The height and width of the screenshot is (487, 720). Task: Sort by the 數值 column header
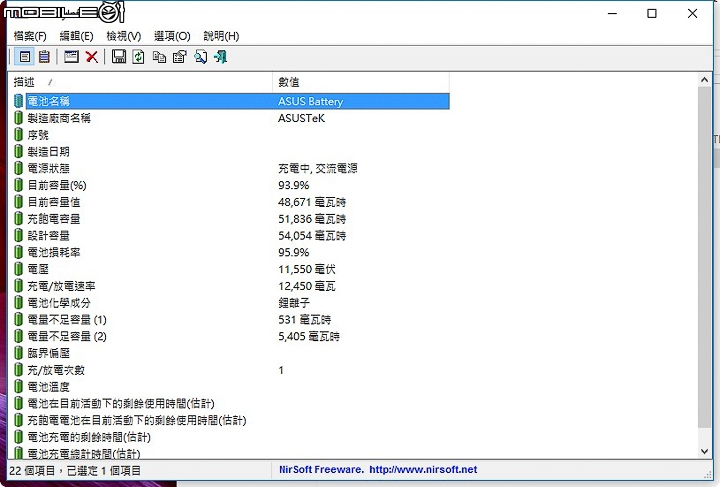(x=361, y=82)
